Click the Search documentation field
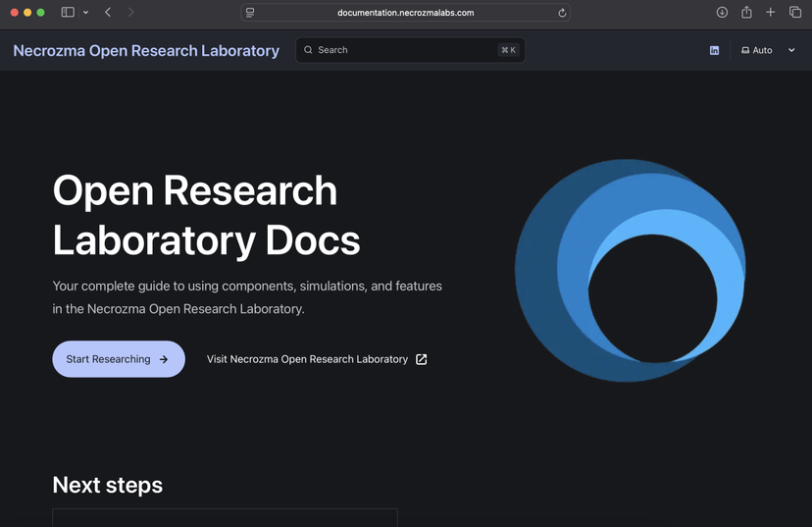The width and height of the screenshot is (812, 527). pos(410,50)
